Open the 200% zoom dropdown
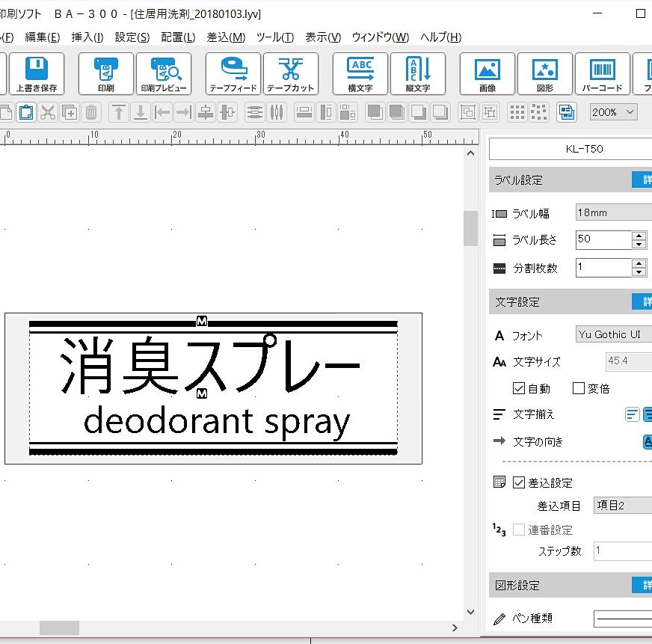This screenshot has width=652, height=644. click(x=613, y=112)
